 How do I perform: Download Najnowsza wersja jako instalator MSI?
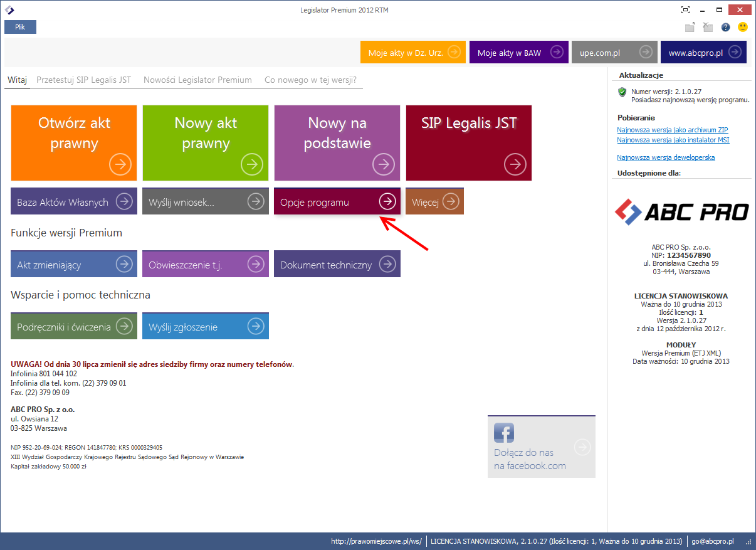(x=673, y=140)
